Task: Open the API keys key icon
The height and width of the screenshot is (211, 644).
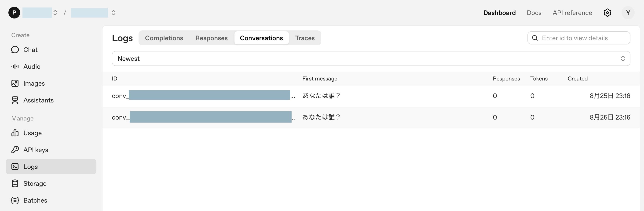Action: [x=15, y=149]
